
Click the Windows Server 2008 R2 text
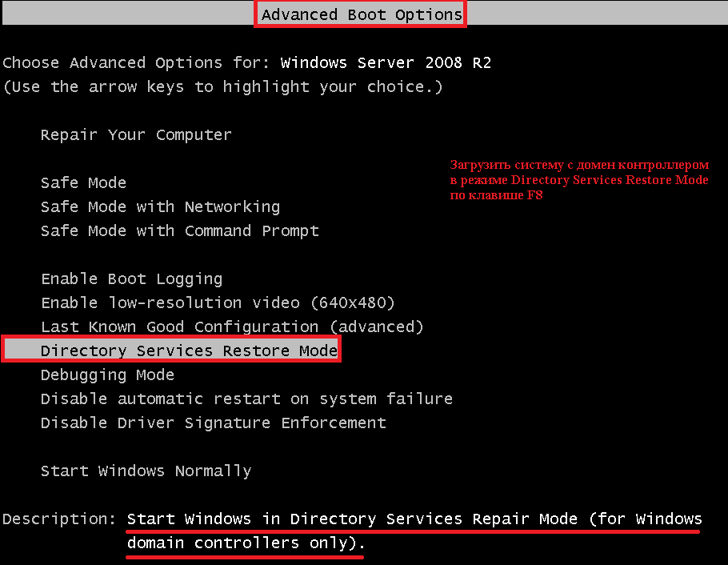(x=386, y=62)
